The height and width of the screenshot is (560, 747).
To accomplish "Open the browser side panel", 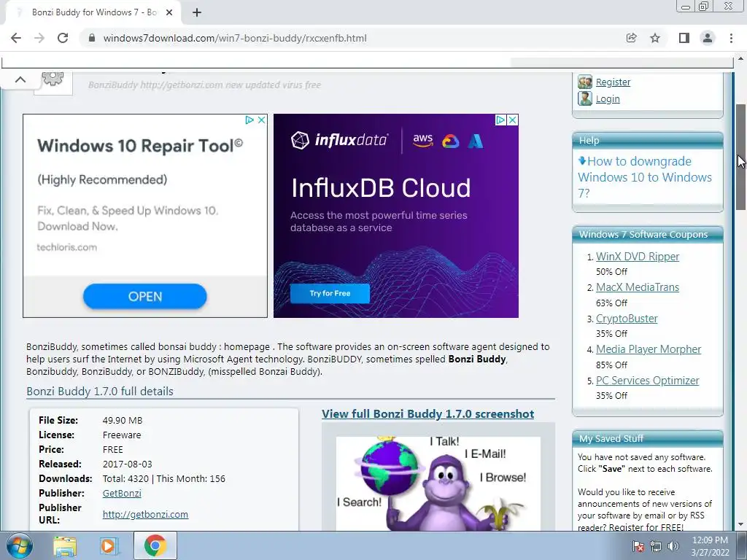I will [684, 38].
